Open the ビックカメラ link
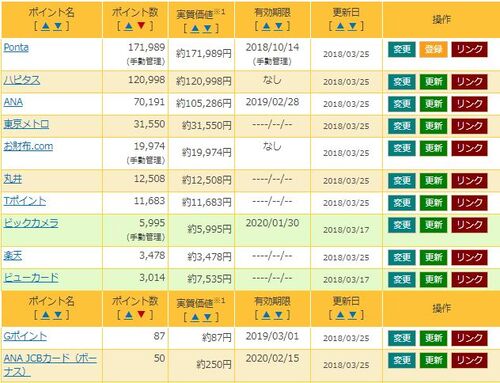500x383 pixels. [31, 223]
